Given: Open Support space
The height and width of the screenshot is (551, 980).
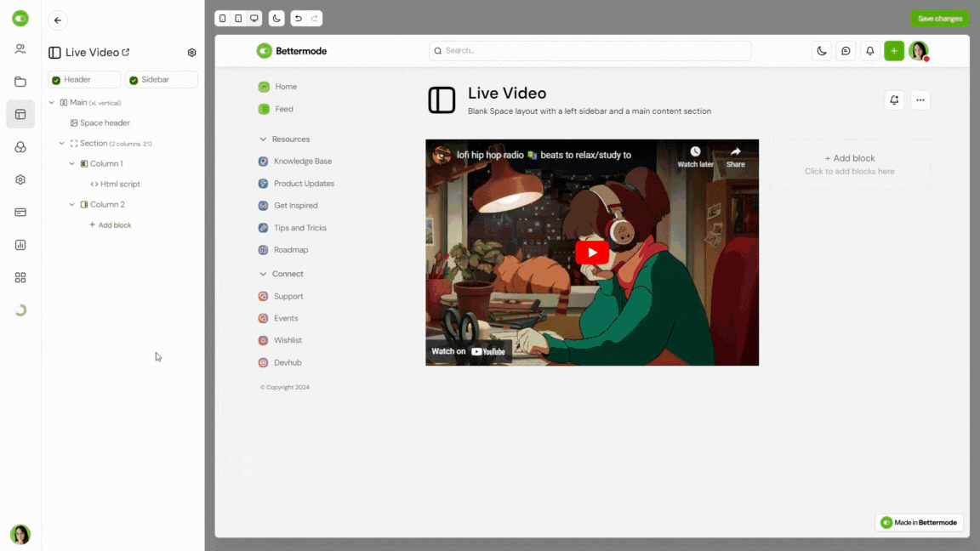Looking at the screenshot, I should click(x=281, y=296).
